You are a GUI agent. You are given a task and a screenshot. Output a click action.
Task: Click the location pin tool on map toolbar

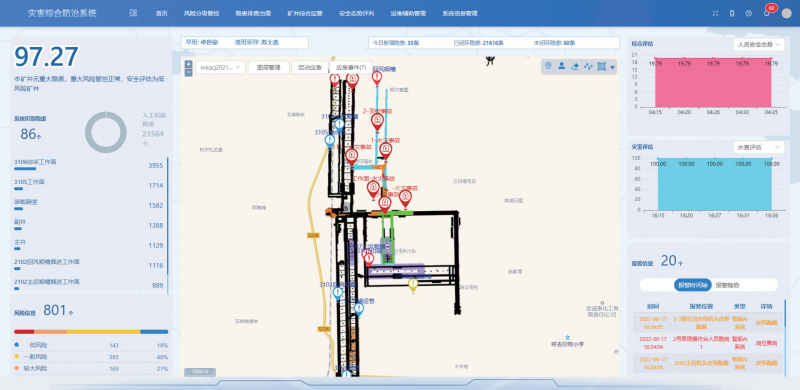[x=548, y=66]
